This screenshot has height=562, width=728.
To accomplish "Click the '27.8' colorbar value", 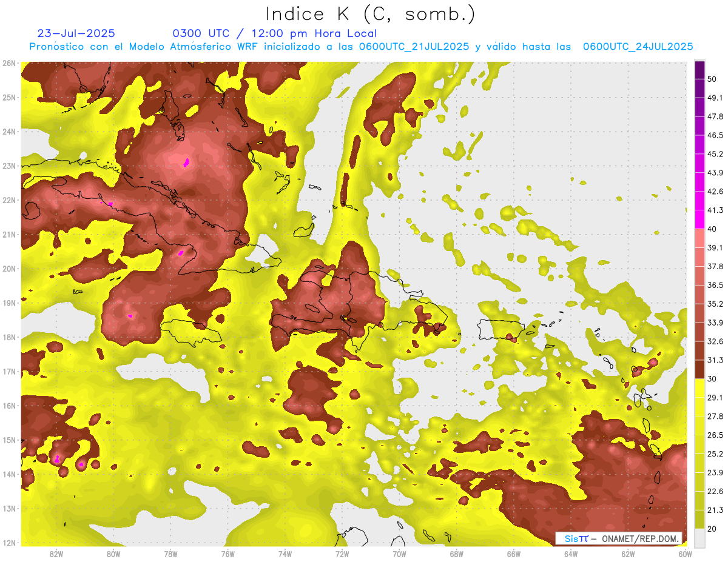I will click(715, 416).
